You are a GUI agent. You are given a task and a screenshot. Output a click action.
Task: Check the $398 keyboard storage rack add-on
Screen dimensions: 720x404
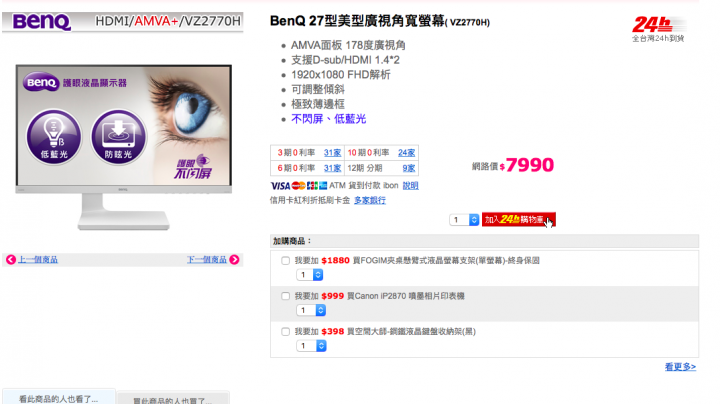(286, 331)
